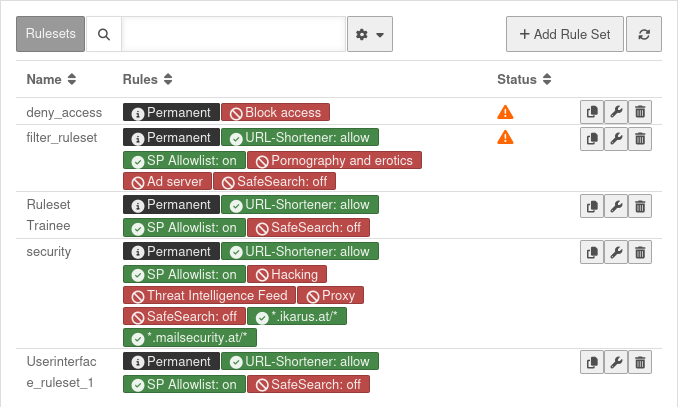
Task: Open the gear settings dropdown
Action: 369,34
